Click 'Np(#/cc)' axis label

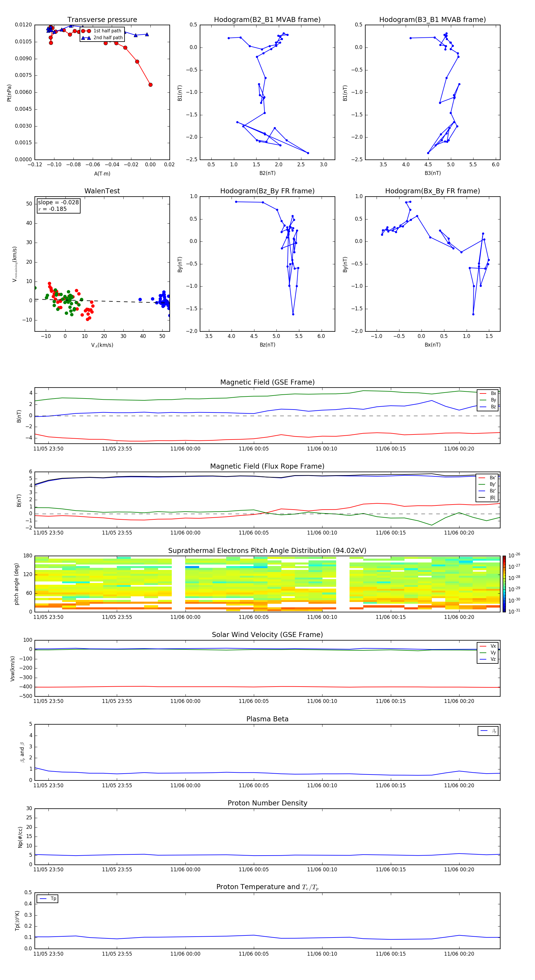pos(20,837)
